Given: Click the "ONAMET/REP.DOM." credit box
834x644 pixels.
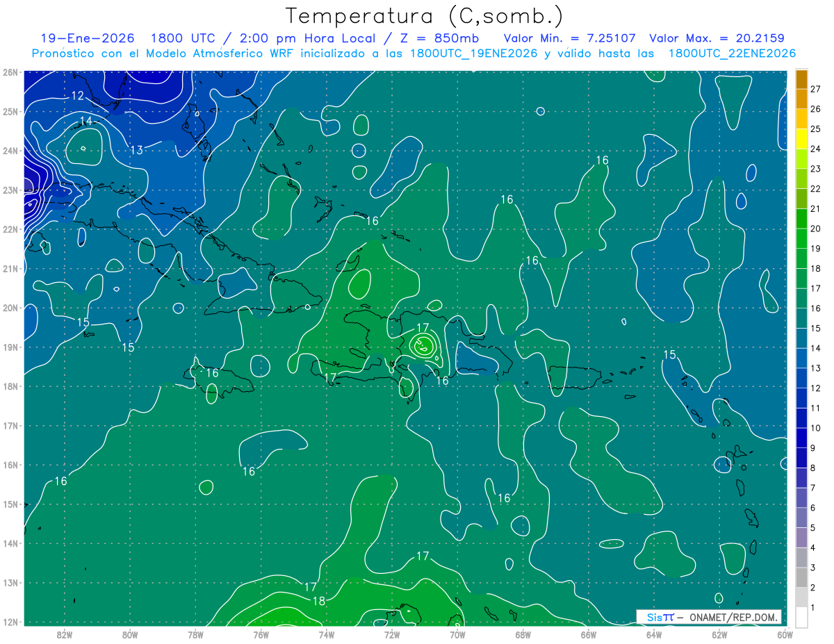Looking at the screenshot, I should pyautogui.click(x=709, y=617).
